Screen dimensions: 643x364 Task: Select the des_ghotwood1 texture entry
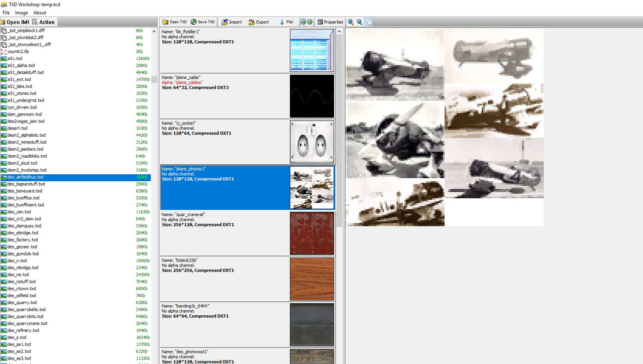(247, 356)
